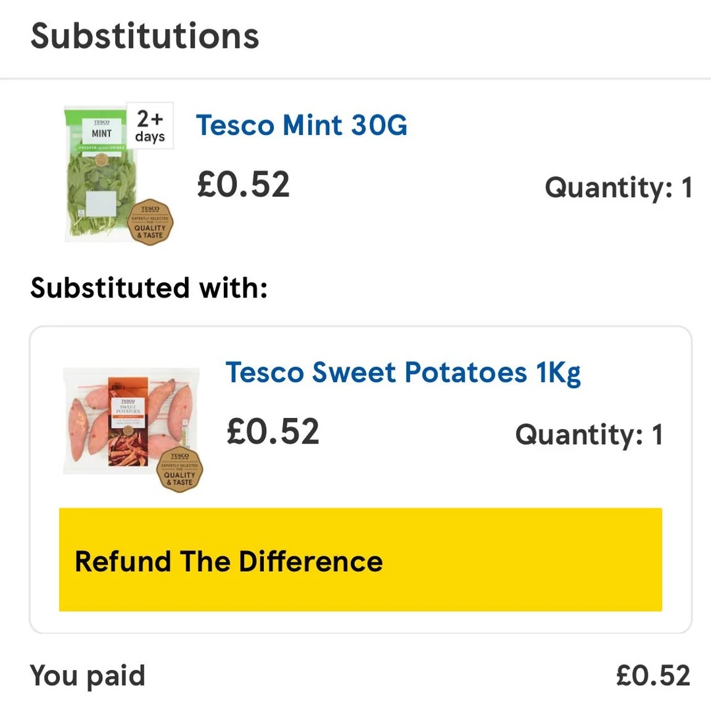The width and height of the screenshot is (711, 728).
Task: Click Quantity: 1 beside Sweet Potatoes
Action: tap(589, 435)
